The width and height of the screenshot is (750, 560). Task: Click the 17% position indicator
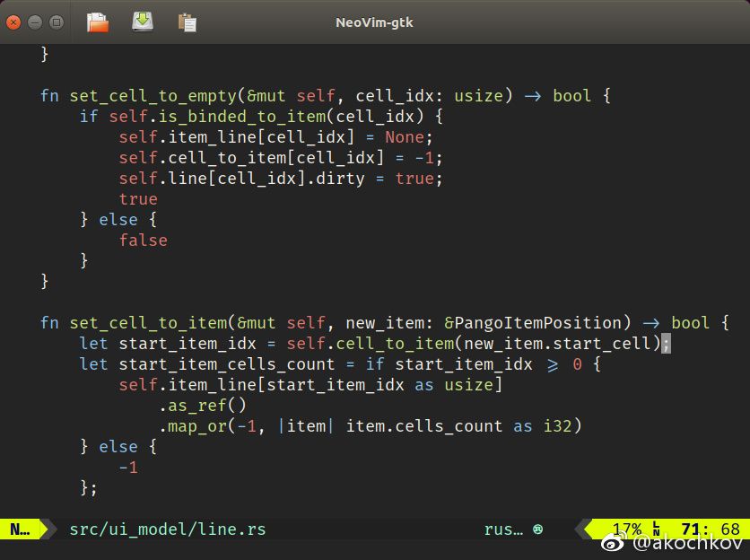coord(627,529)
